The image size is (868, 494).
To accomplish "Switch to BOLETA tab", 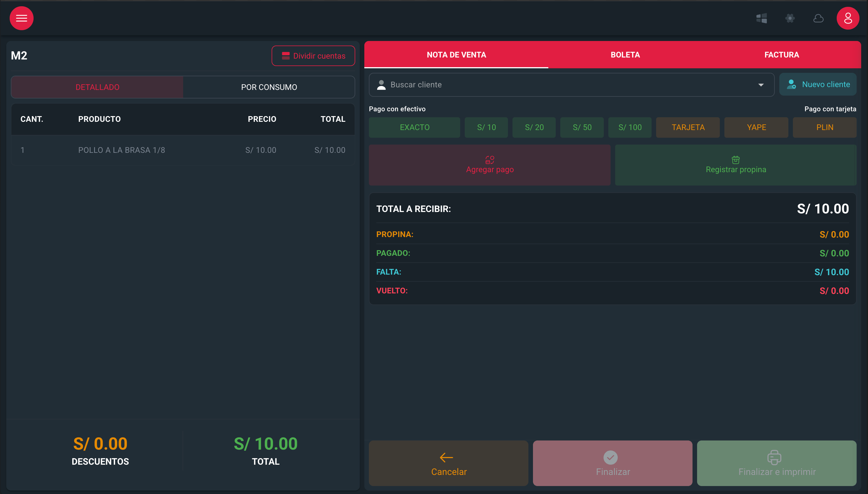I will pyautogui.click(x=625, y=55).
